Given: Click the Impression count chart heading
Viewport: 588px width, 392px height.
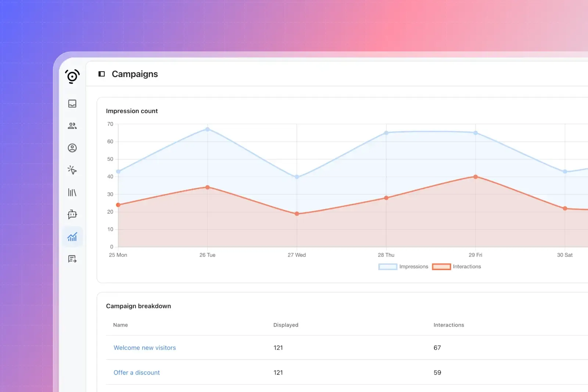Looking at the screenshot, I should (132, 111).
